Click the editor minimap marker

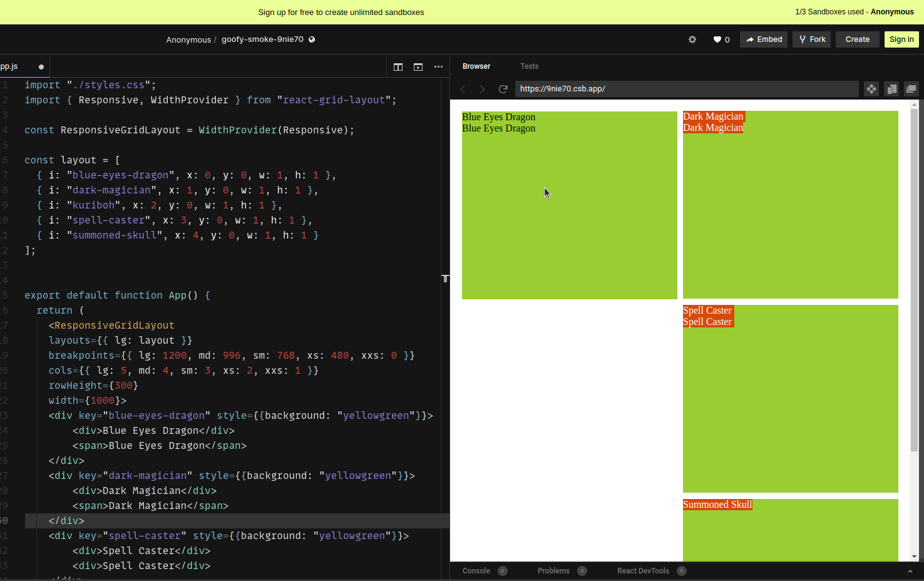(445, 278)
